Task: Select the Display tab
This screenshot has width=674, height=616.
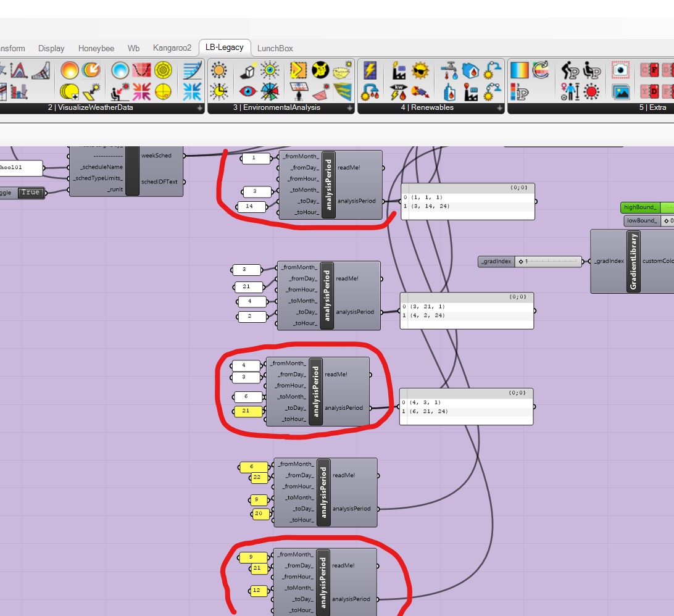Action: (51, 49)
